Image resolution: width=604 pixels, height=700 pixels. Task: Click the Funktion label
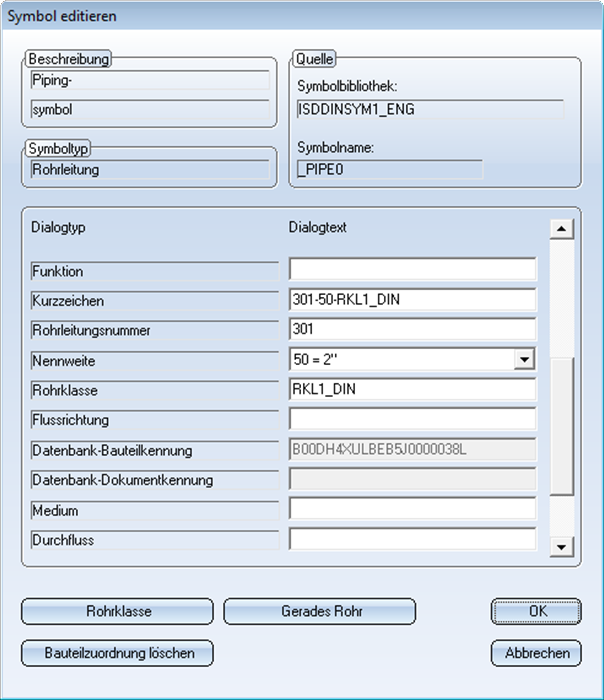(155, 271)
